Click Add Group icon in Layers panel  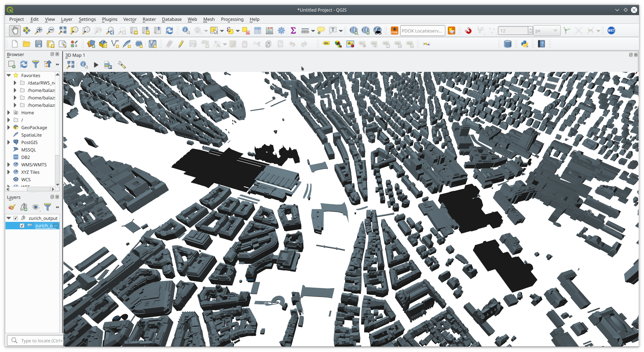(24, 207)
